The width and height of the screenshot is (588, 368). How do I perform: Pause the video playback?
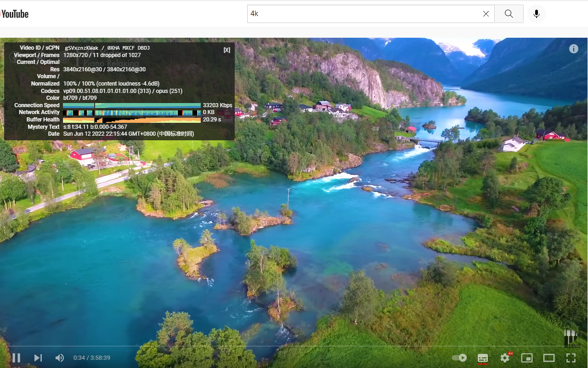[16, 357]
